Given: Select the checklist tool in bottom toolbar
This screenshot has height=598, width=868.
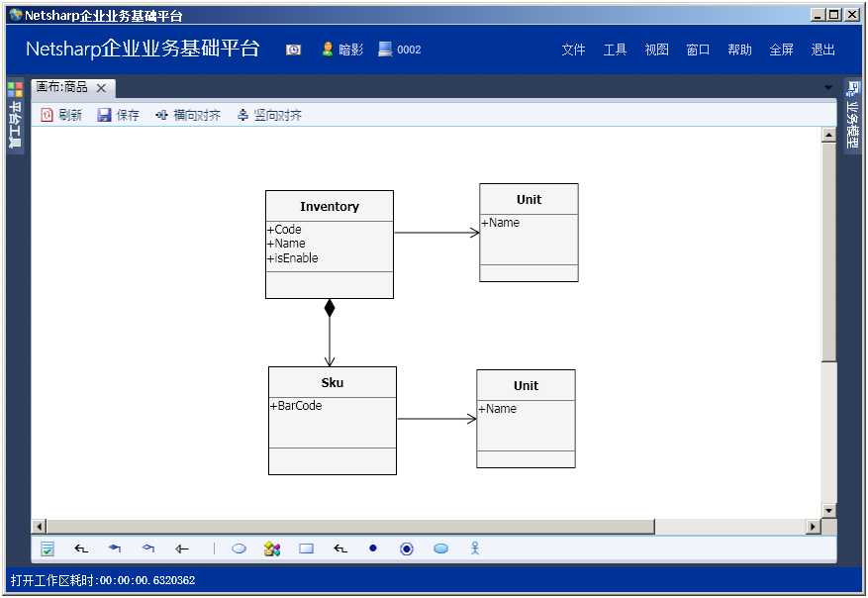Looking at the screenshot, I should [x=48, y=548].
